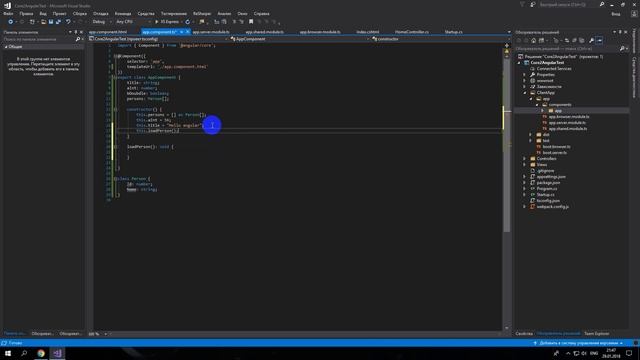Switch to app.server.module.ts tab

point(211,32)
